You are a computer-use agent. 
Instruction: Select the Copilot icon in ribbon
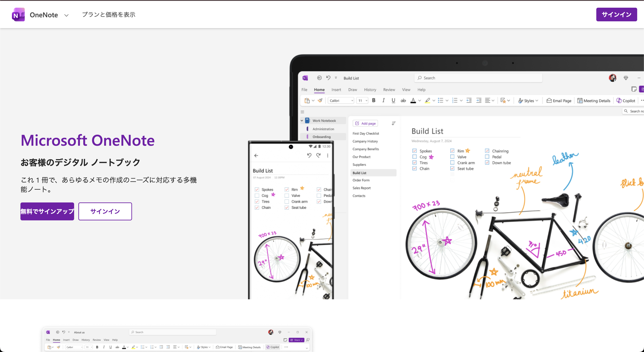point(619,101)
